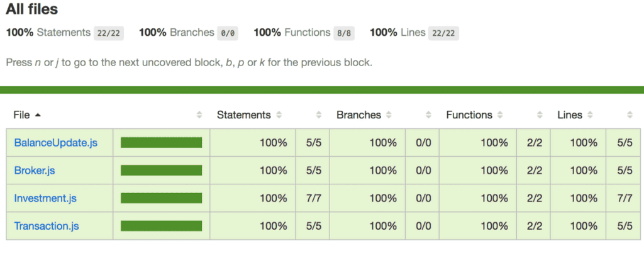Click the sort arrows next to Lines
The image size is (644, 258).
591,115
